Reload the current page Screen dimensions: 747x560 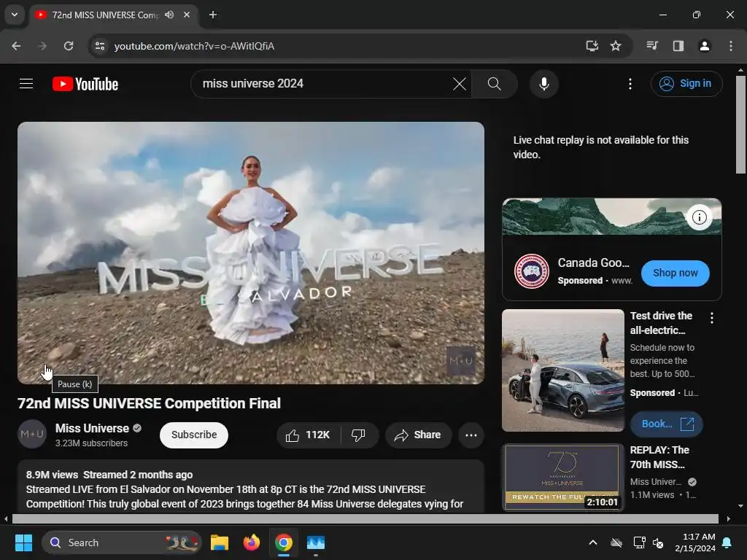click(x=69, y=46)
